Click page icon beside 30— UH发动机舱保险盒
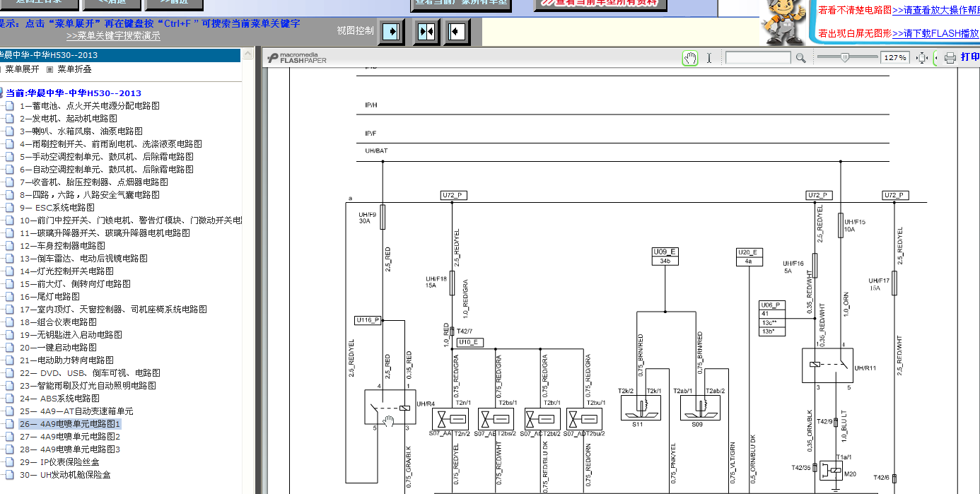 tap(10, 475)
